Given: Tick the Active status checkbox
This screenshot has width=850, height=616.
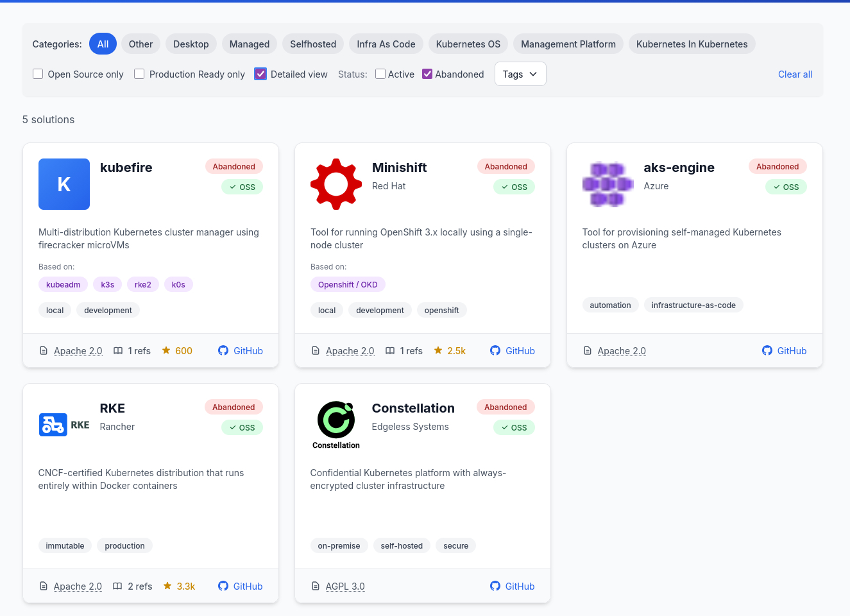Looking at the screenshot, I should point(380,74).
